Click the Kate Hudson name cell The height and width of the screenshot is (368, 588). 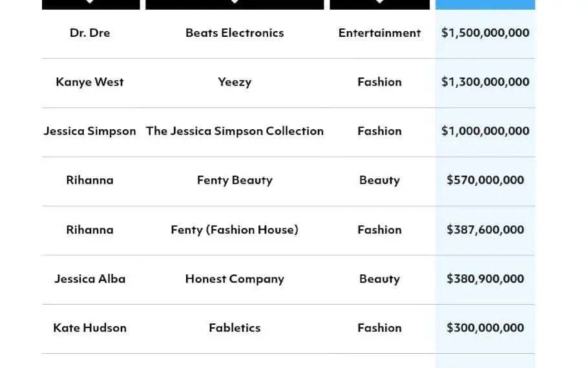(x=90, y=328)
